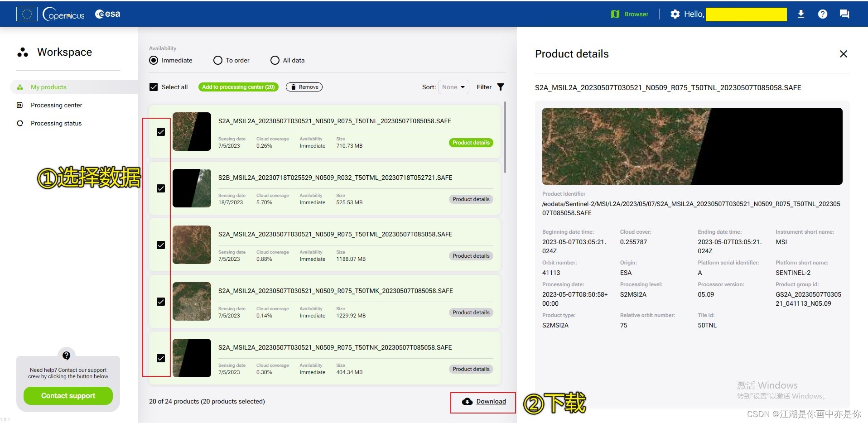Click the Product Identifier path text
868x423 pixels.
coord(691,208)
